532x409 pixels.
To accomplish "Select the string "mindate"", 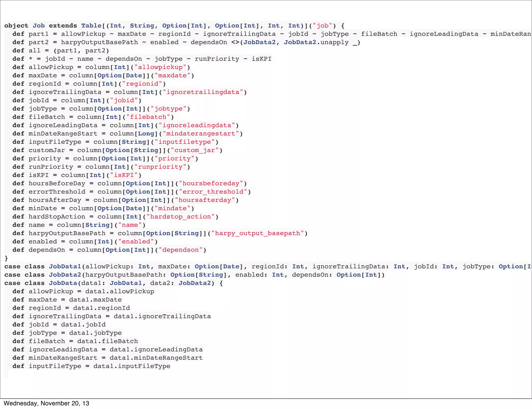I will pos(172,208).
